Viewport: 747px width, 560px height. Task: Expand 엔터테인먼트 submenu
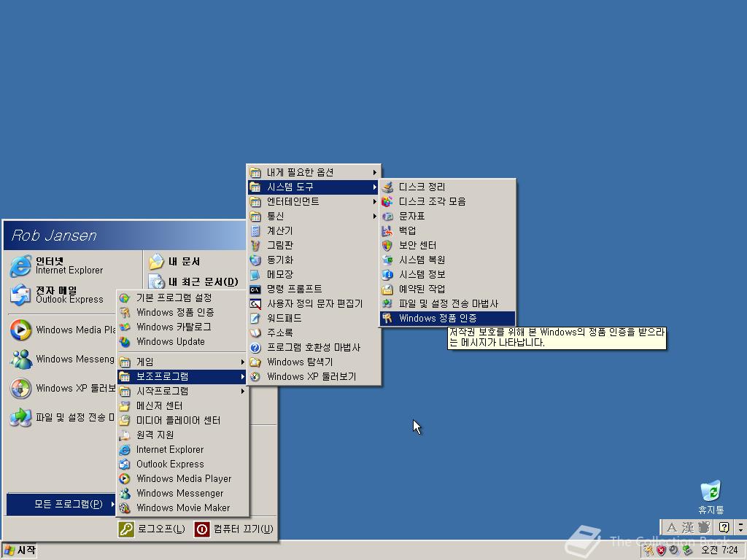pos(314,201)
